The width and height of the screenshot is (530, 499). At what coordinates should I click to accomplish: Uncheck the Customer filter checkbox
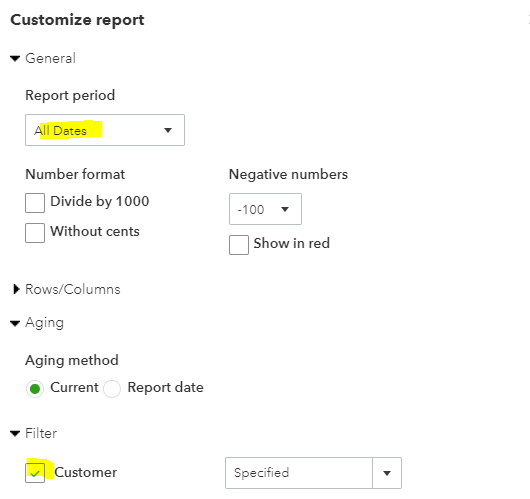click(x=35, y=473)
